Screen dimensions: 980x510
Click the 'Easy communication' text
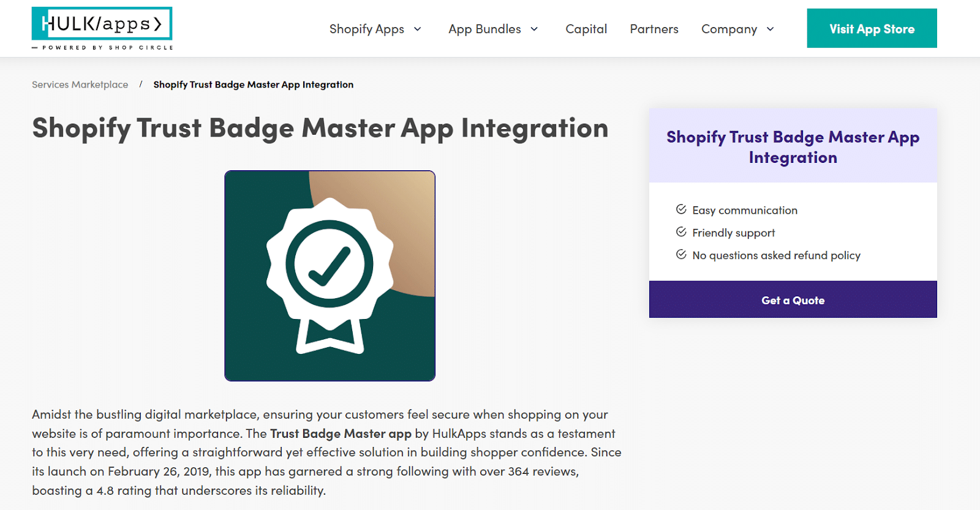(745, 210)
